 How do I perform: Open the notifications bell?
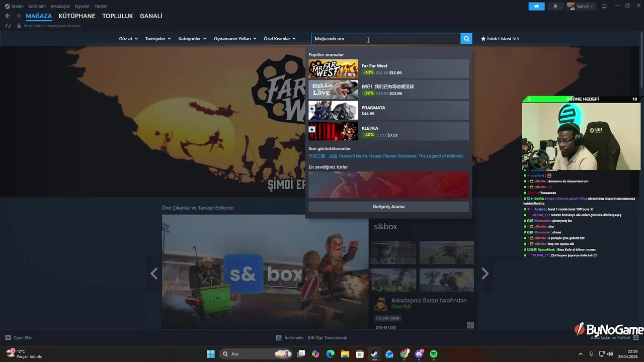555,7
